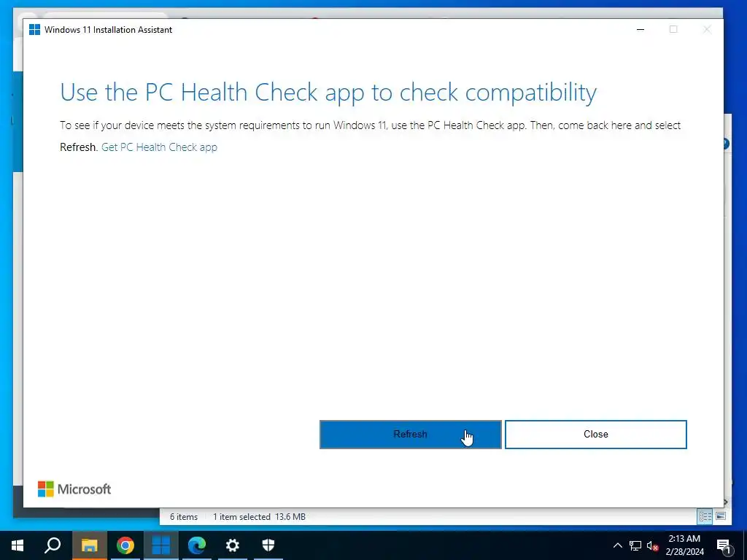Open Microsoft Edge from the taskbar
The image size is (747, 560).
coord(197,545)
